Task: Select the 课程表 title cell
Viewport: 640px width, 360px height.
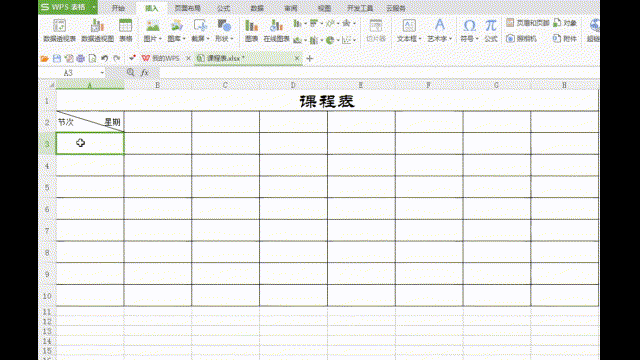Action: (327, 101)
